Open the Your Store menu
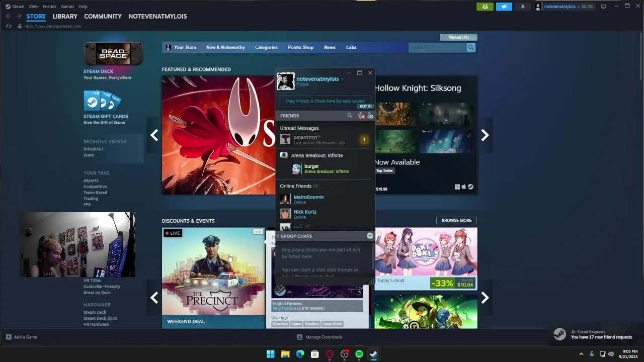Viewport: 644px width, 362px height. click(181, 47)
